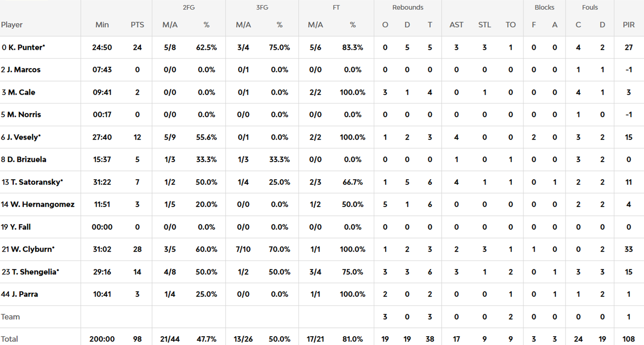The image size is (644, 345).
Task: Click the STL column header
Action: pos(484,25)
